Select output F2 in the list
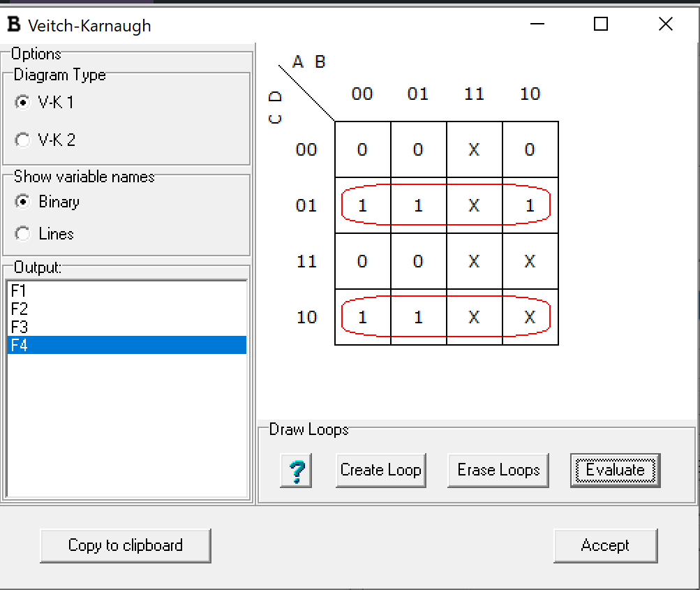700x590 pixels. (x=127, y=309)
